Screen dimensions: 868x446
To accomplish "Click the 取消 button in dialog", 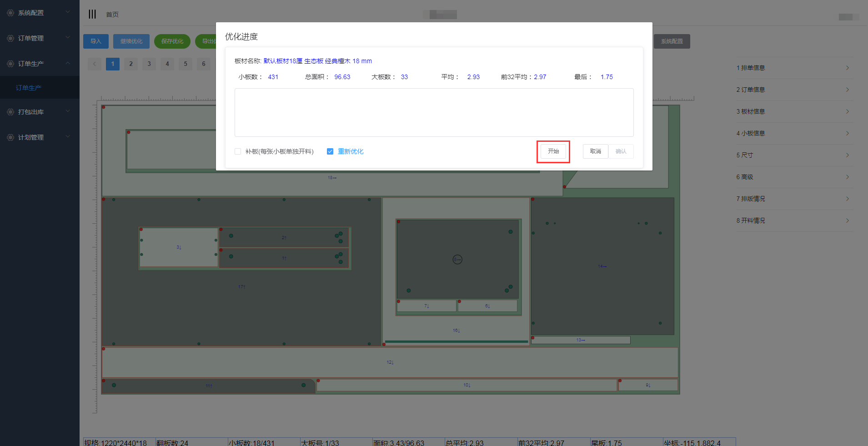I will (x=595, y=151).
